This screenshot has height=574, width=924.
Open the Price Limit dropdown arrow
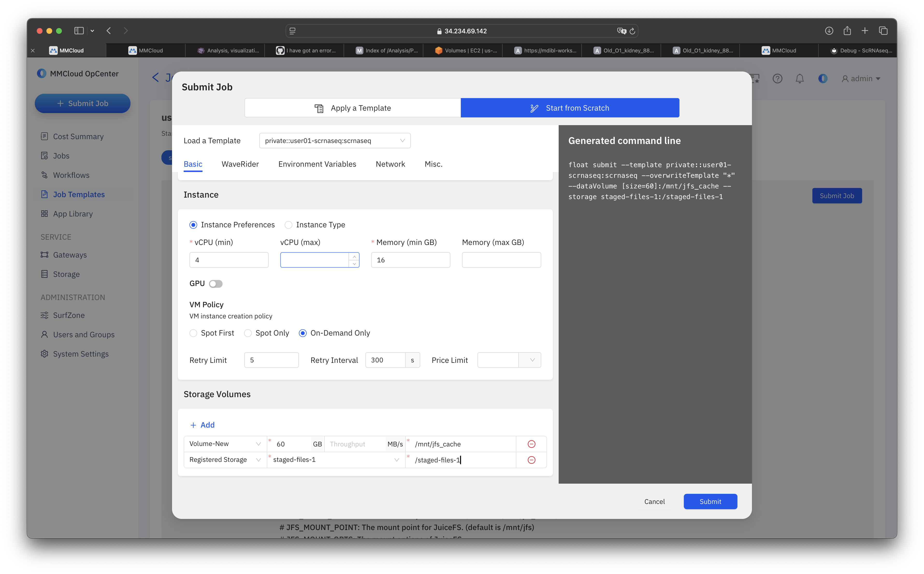(x=532, y=360)
